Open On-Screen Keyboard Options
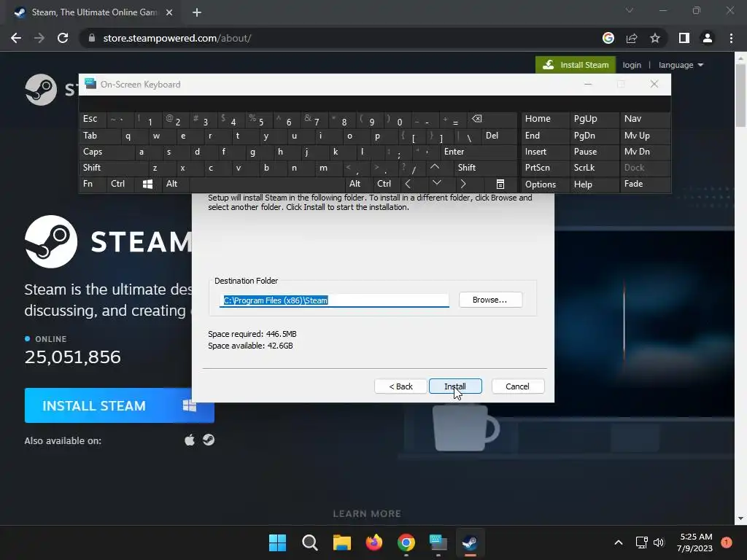The image size is (747, 560). pyautogui.click(x=546, y=184)
